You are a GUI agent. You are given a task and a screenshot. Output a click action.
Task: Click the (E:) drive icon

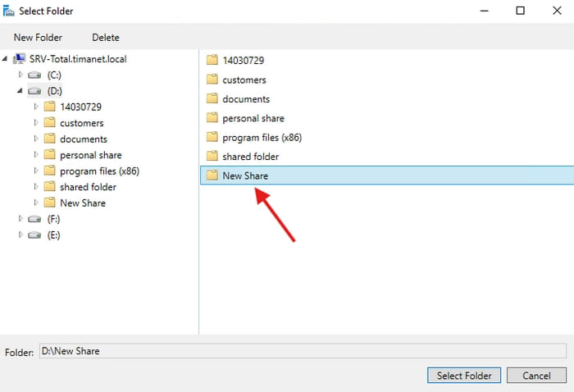(34, 235)
